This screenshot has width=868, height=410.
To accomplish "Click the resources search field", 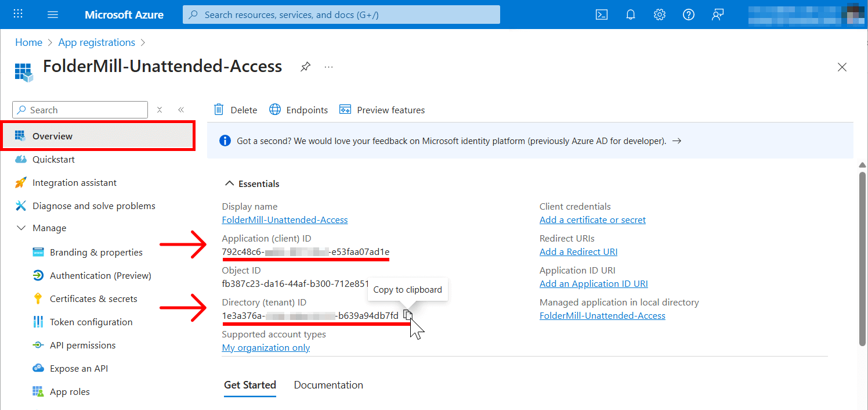I will (341, 15).
